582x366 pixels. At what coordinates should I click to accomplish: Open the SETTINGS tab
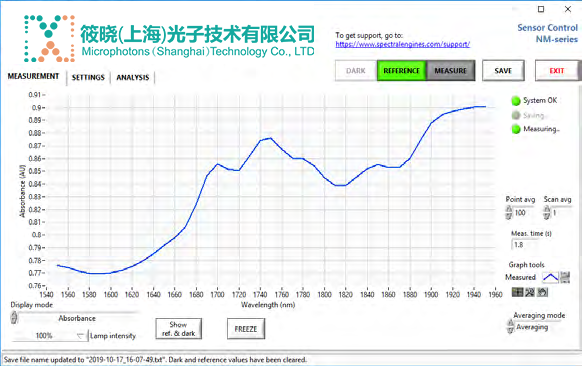(88, 78)
